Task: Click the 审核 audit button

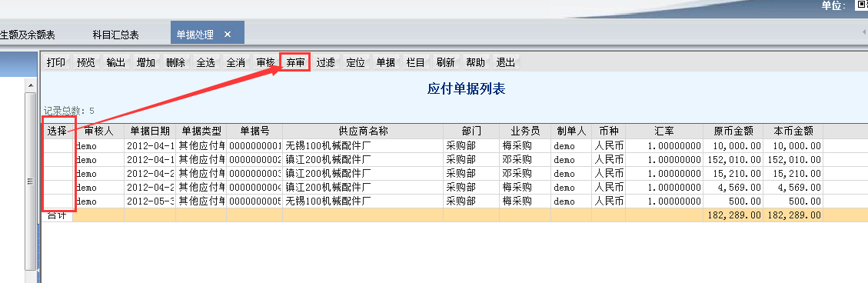Action: pos(266,62)
